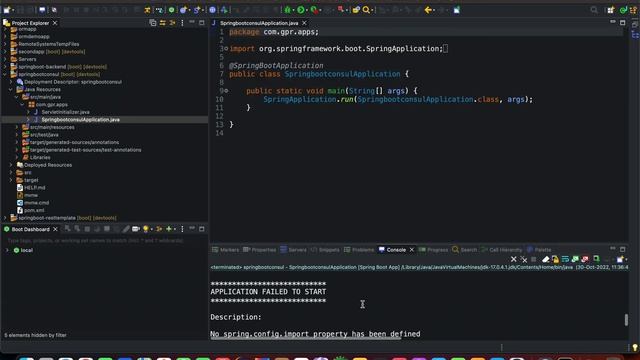Toggle Word Wrap in Console toolbar

(x=565, y=259)
